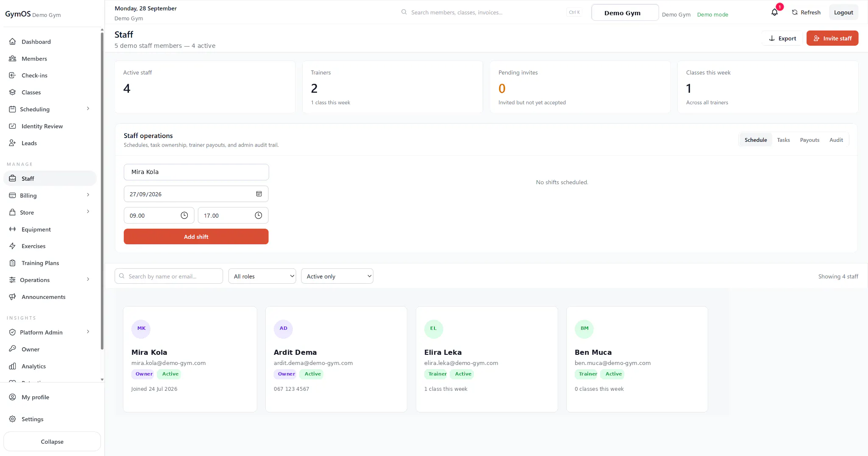The image size is (868, 456).
Task: Open Elira Leka's staff card
Action: [487, 359]
